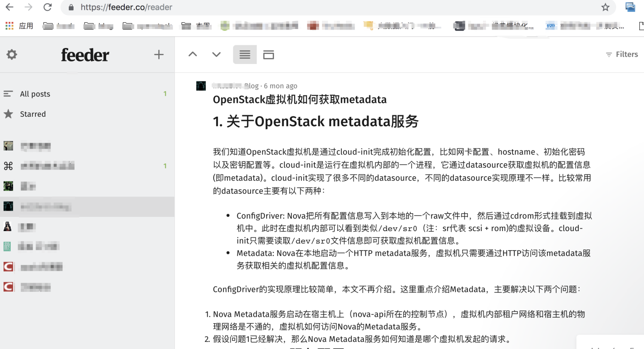Click the URL address bar
Screen dimensions: 644x349
coord(338,7)
